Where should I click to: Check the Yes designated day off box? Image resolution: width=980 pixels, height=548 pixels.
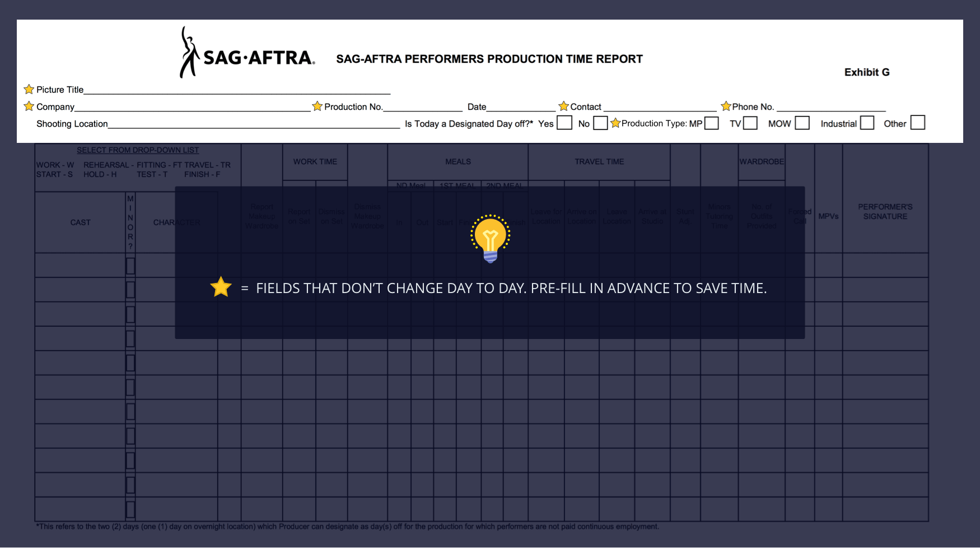(564, 123)
